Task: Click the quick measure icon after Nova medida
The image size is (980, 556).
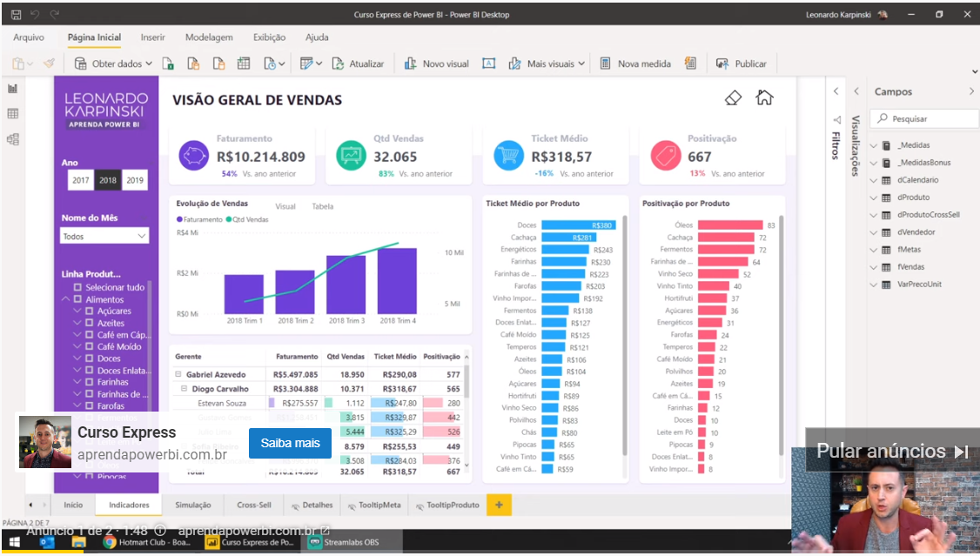Action: (690, 64)
